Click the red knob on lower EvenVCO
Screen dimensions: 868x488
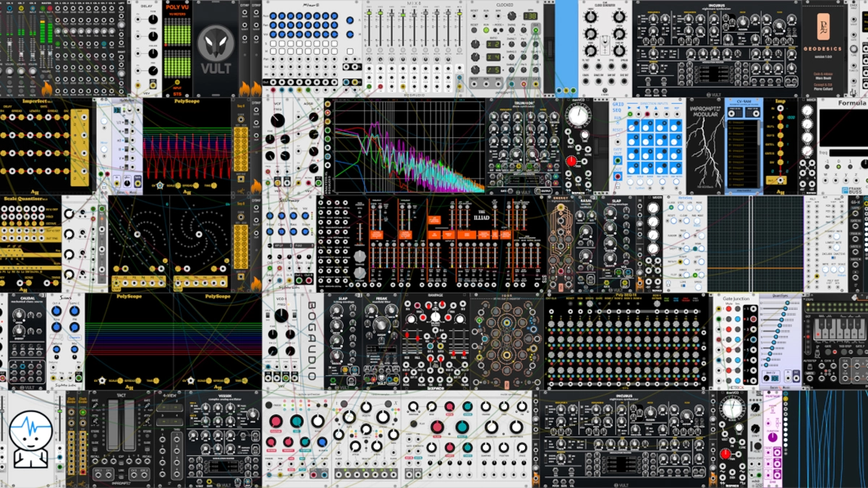[x=726, y=453]
